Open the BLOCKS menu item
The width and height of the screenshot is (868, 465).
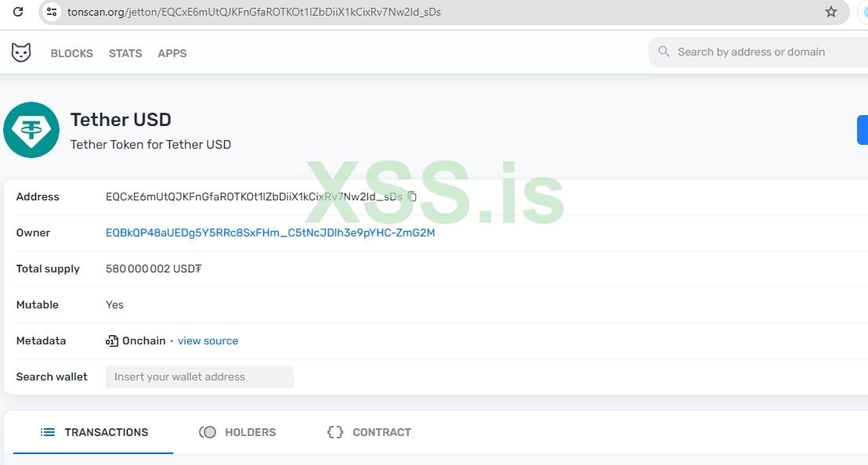pyautogui.click(x=72, y=53)
